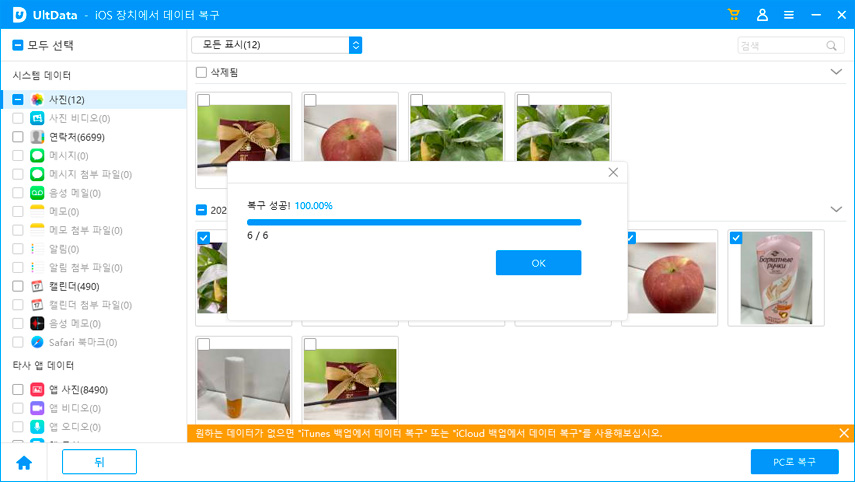The image size is (855, 482).
Task: Check the deleted gift box photo checkbox
Action: click(203, 100)
